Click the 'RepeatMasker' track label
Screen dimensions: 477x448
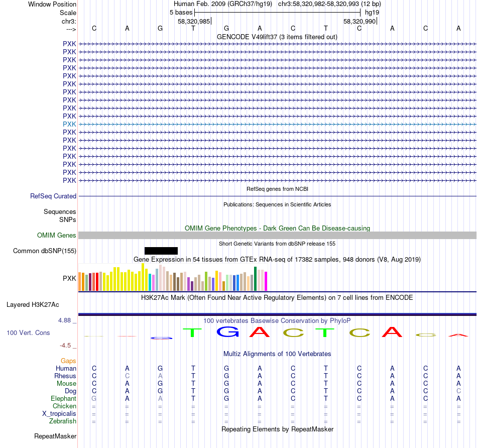[55, 436]
